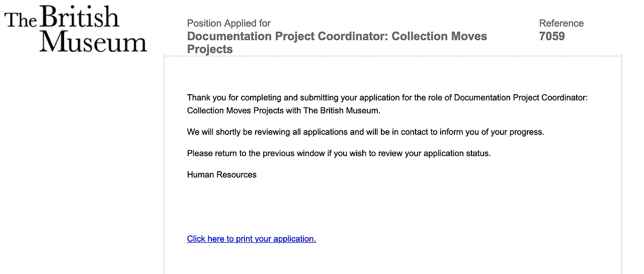This screenshot has width=644, height=274.
Task: Click the "Please return to the previous window" sentence
Action: 339,153
